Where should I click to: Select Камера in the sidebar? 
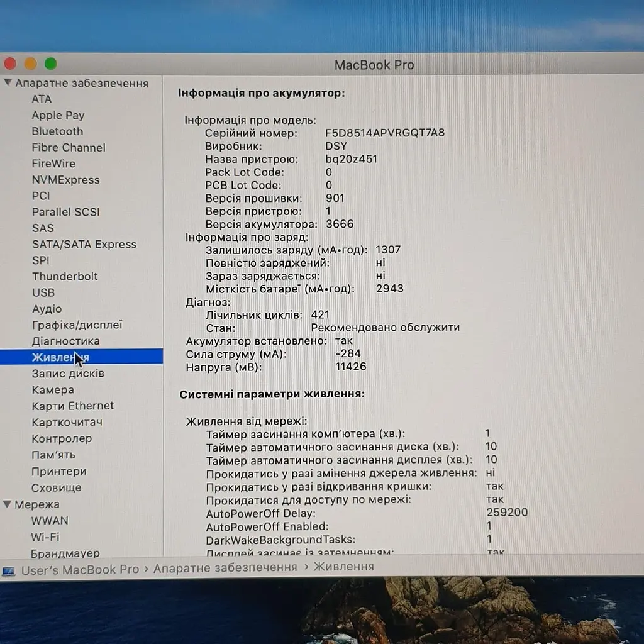click(53, 390)
